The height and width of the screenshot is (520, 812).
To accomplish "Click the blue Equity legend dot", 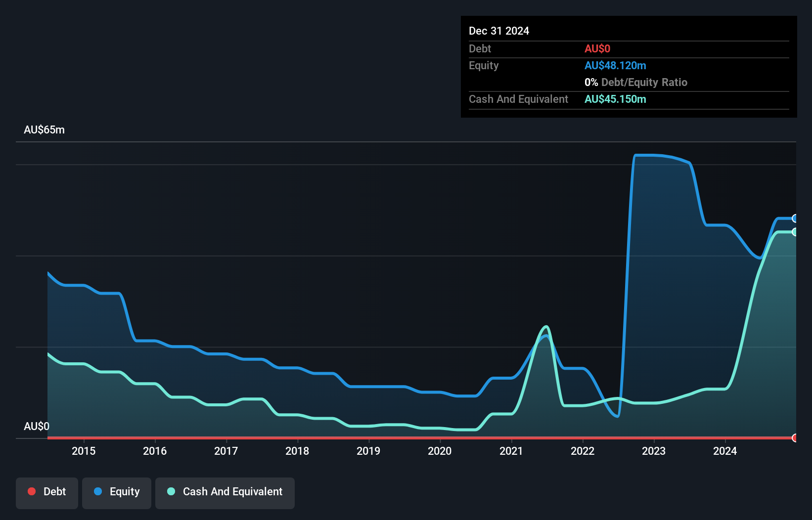I will coord(98,491).
